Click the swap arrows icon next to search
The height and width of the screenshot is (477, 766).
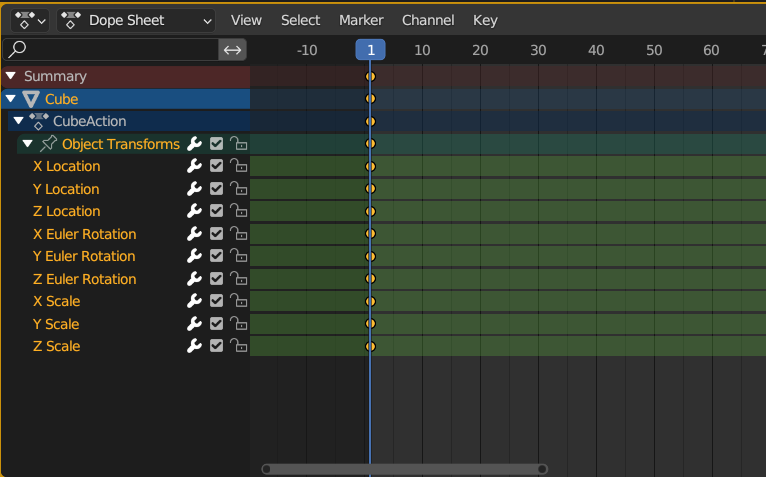232,49
